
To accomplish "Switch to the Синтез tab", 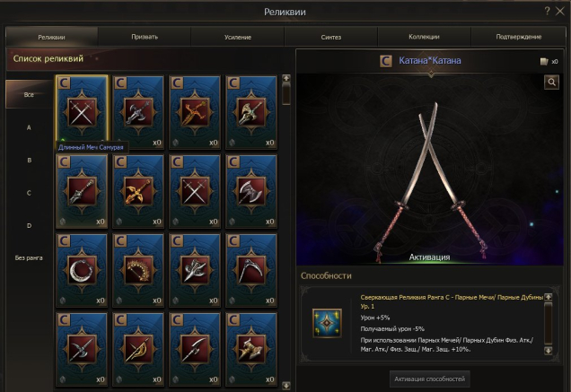I will [331, 37].
